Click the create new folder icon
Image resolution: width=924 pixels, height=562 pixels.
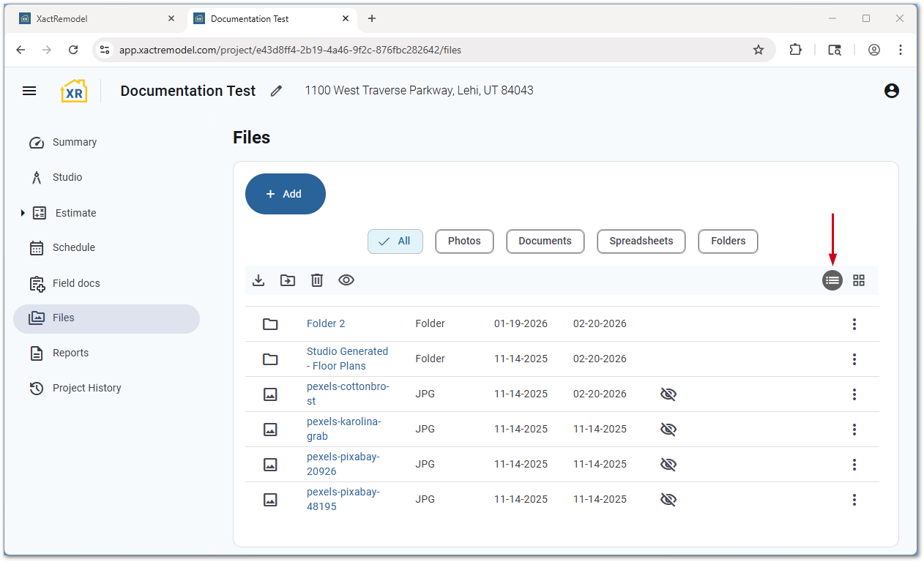coord(287,280)
